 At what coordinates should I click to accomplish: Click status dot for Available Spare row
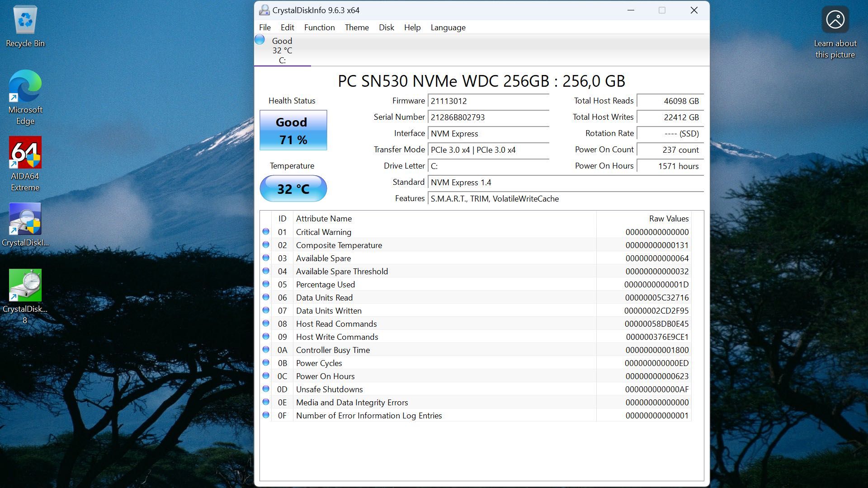tap(266, 258)
